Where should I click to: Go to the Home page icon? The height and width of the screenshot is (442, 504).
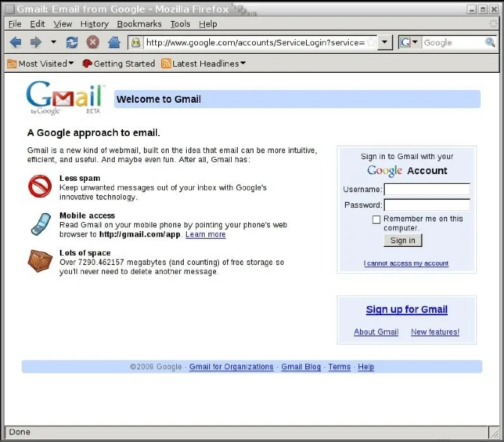click(114, 43)
